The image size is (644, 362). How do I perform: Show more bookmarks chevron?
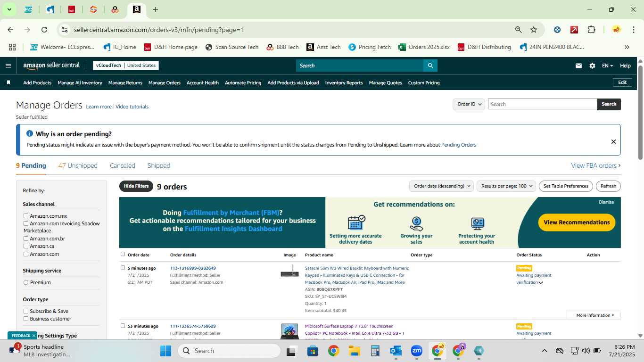coord(627,47)
